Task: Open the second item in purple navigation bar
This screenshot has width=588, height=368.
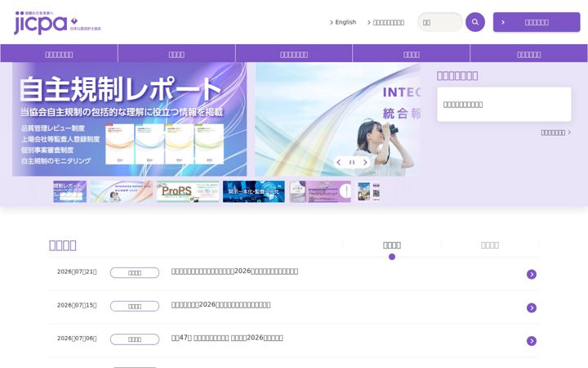Action: [176, 53]
